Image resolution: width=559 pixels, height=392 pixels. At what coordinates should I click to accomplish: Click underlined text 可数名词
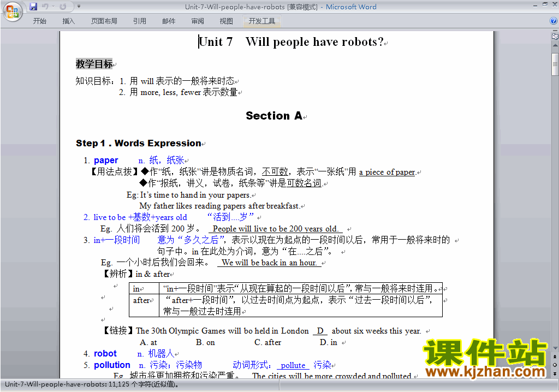coord(305,183)
